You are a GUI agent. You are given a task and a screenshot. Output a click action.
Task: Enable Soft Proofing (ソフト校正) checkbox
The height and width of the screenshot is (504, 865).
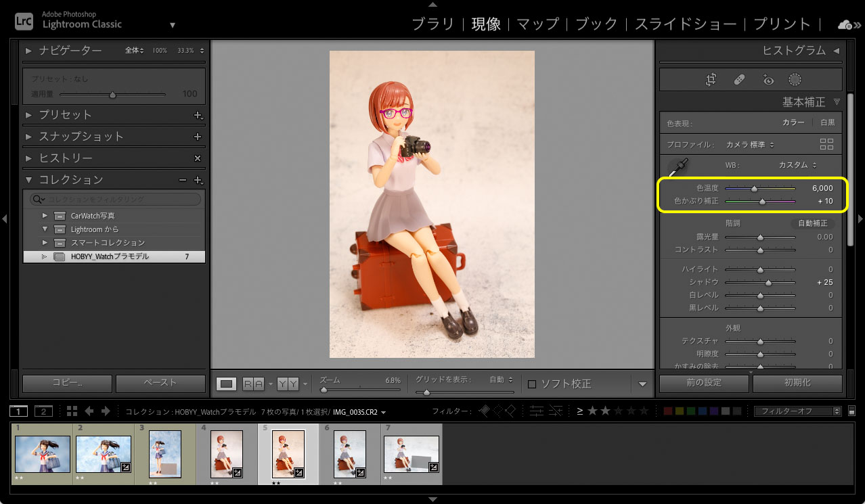tap(531, 384)
